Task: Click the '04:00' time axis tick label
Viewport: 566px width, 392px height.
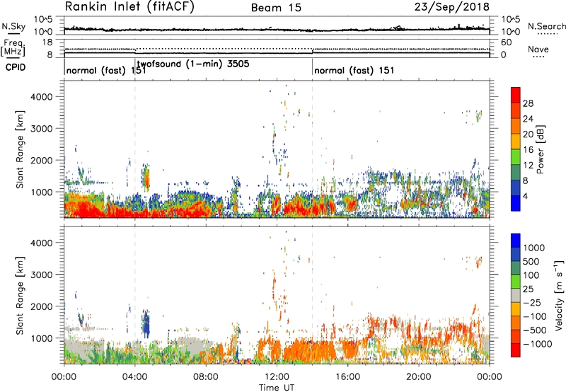Action: [135, 377]
